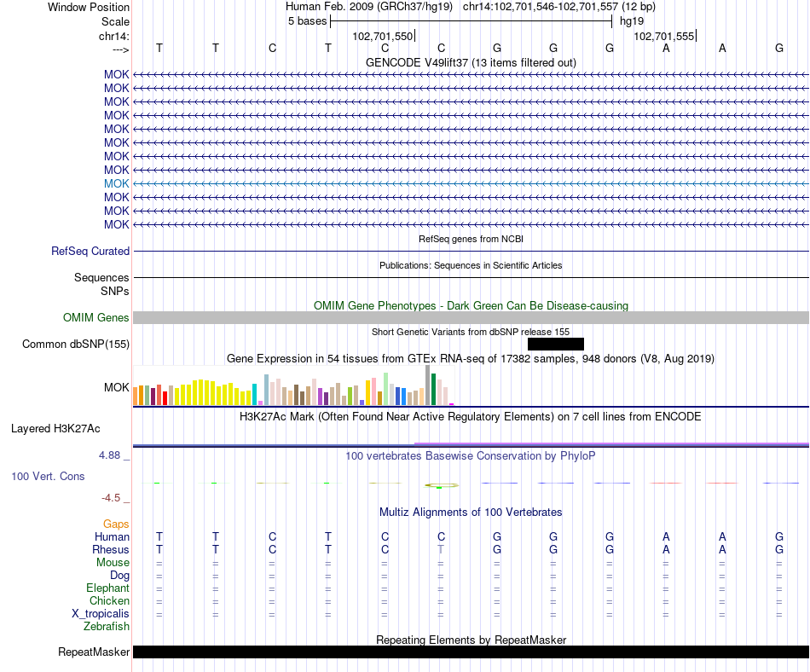Select the Dog alignment row label

[119, 576]
